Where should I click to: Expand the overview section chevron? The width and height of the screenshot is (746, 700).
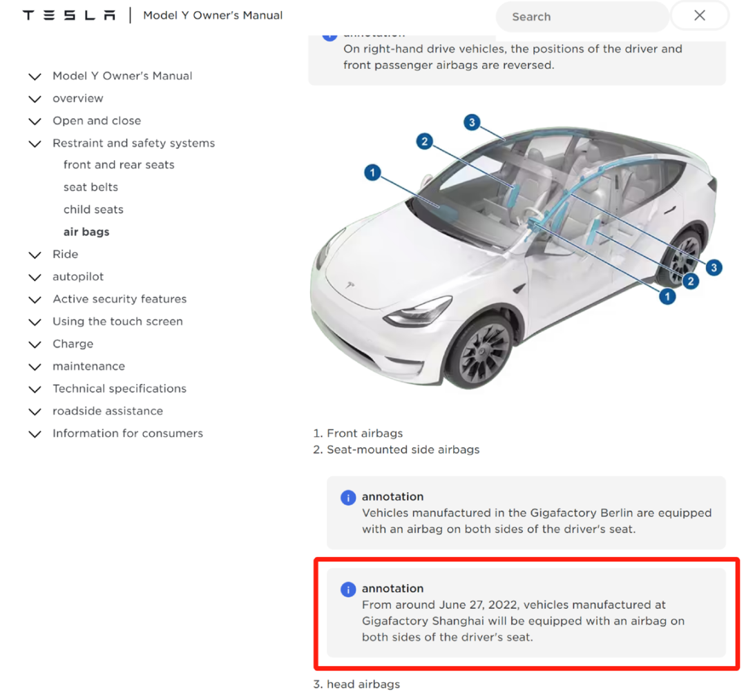[35, 99]
